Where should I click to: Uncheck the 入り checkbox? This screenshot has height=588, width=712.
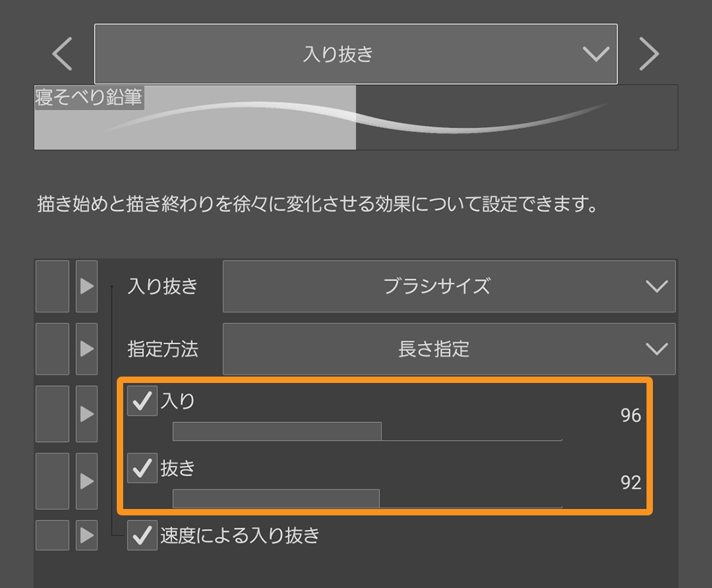click(142, 401)
